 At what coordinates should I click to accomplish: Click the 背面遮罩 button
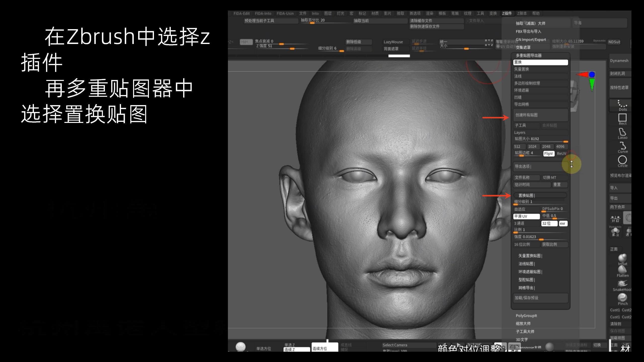396,49
